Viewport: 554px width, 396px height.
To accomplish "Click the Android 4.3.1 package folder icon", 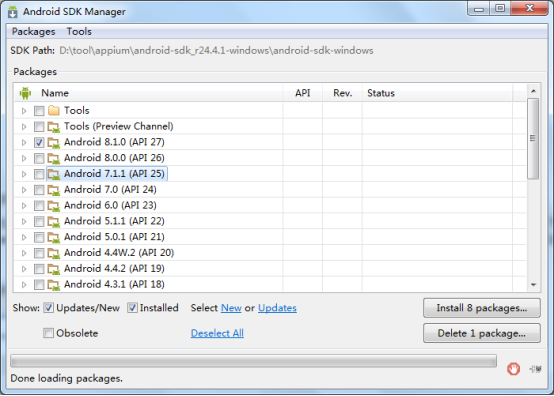I will [x=54, y=285].
